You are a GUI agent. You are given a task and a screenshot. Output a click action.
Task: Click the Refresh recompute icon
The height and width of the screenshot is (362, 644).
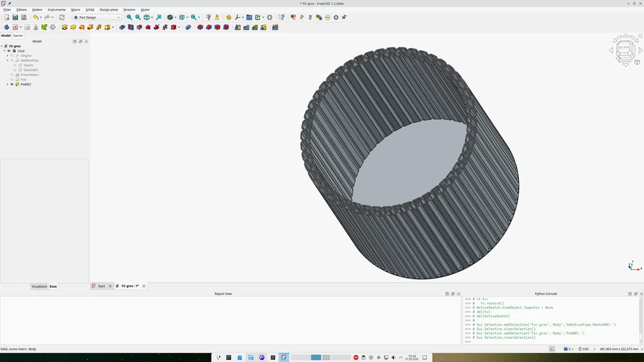[x=62, y=17]
